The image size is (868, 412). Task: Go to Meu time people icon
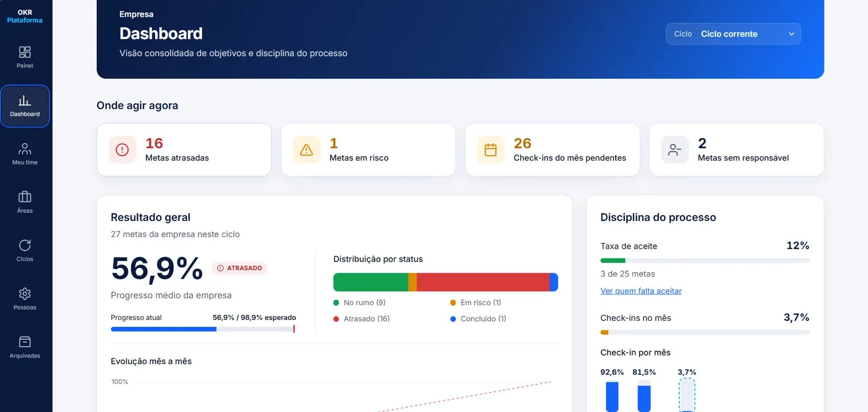25,149
